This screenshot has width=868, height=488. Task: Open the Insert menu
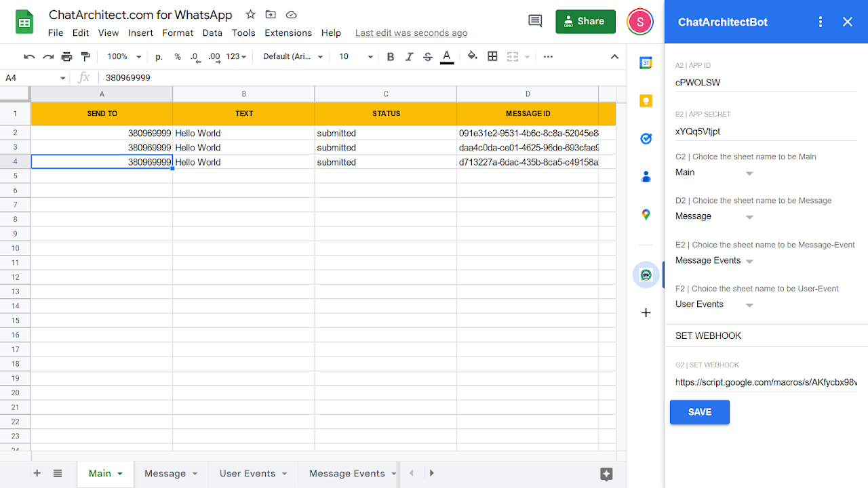pyautogui.click(x=140, y=33)
